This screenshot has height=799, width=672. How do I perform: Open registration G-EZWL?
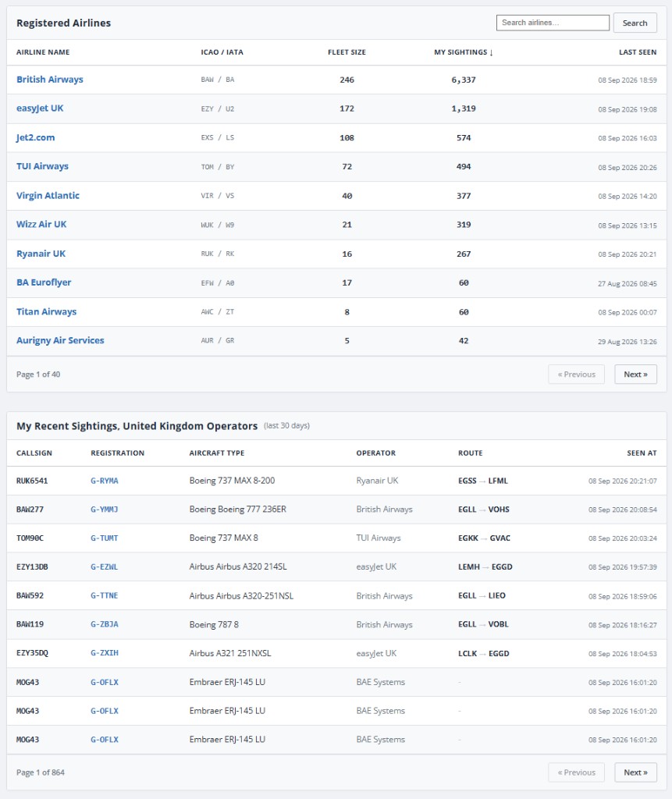(105, 566)
